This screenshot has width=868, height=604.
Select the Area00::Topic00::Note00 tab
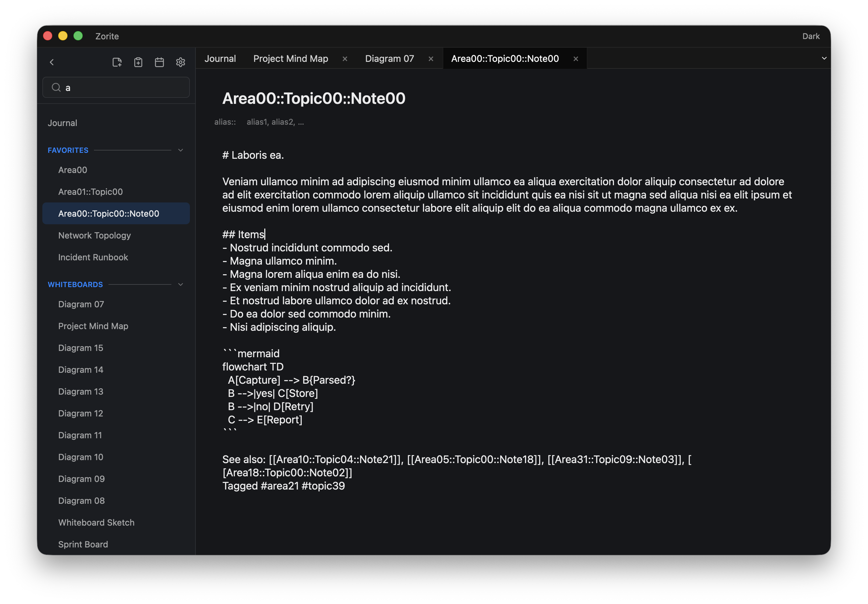[x=505, y=59]
